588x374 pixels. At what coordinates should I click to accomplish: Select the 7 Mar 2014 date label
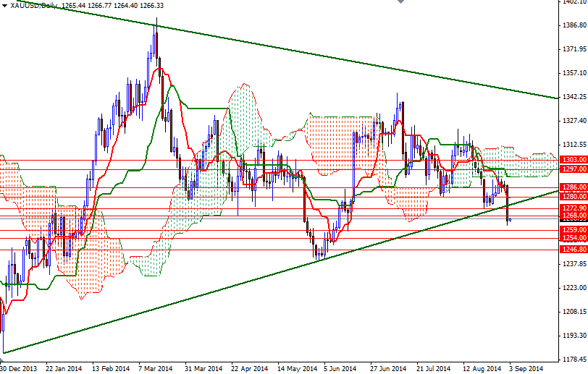[x=156, y=367]
